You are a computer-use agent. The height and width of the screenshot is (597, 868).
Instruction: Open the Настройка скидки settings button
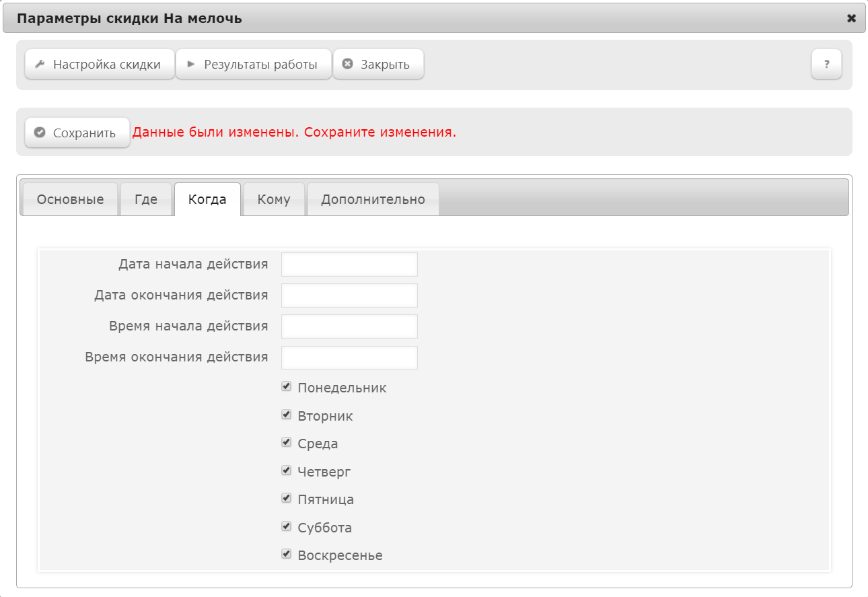(100, 65)
